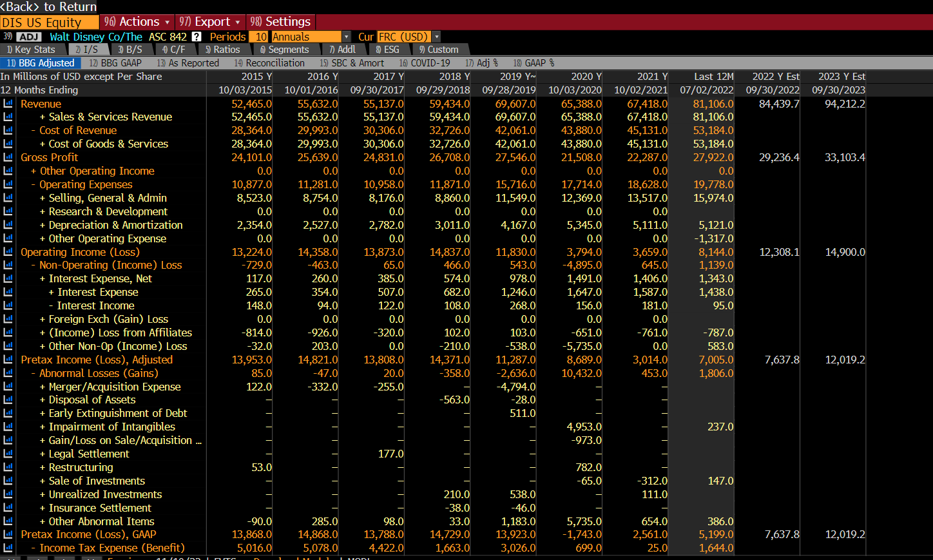Switch to the B/S tab
The image size is (933, 560).
pos(130,50)
